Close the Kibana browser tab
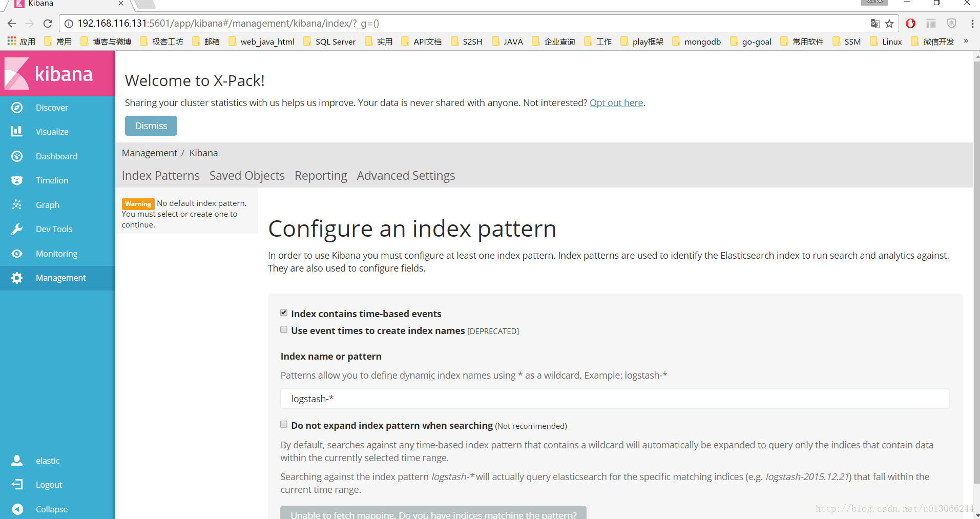 pyautogui.click(x=121, y=3)
